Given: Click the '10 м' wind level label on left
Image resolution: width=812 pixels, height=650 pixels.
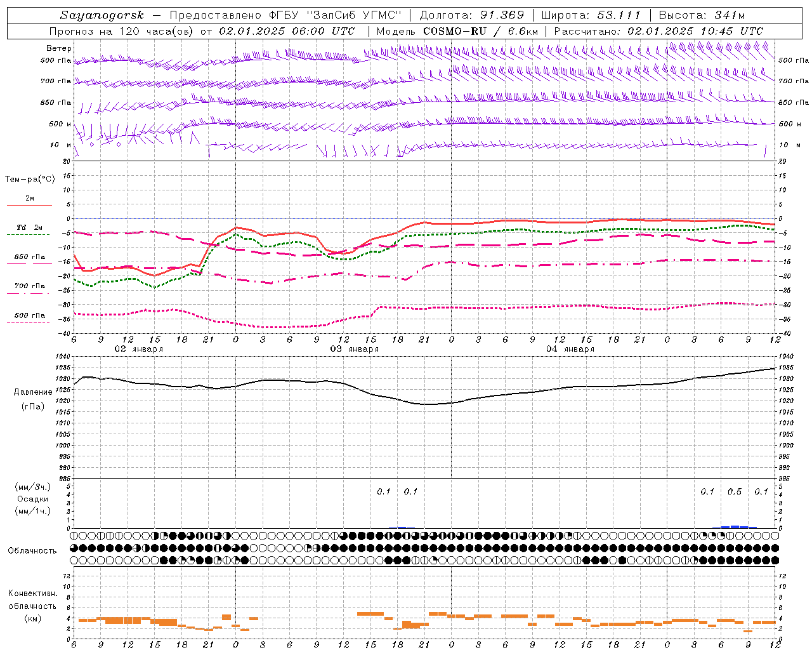Looking at the screenshot, I should tap(60, 145).
